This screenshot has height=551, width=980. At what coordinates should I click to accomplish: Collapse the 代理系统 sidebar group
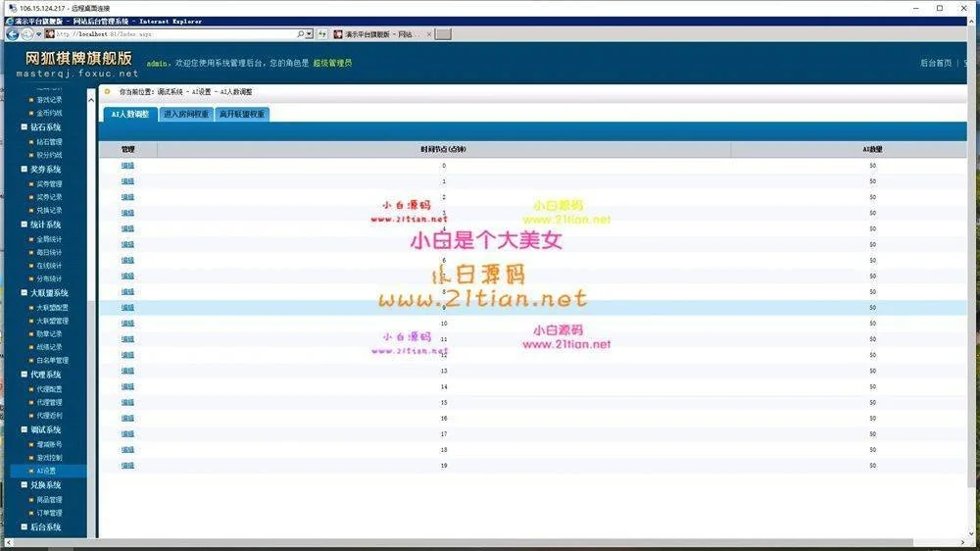(x=24, y=375)
